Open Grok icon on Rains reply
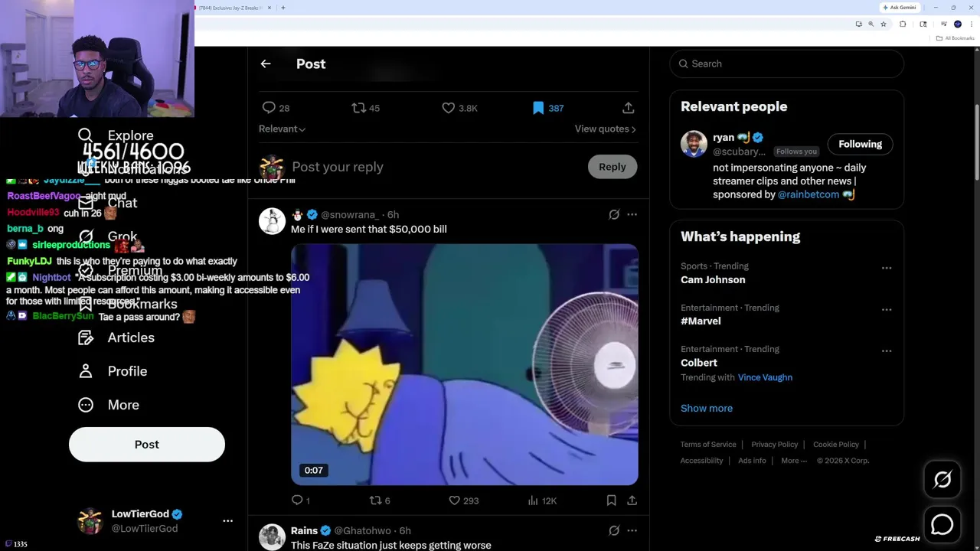 614,530
